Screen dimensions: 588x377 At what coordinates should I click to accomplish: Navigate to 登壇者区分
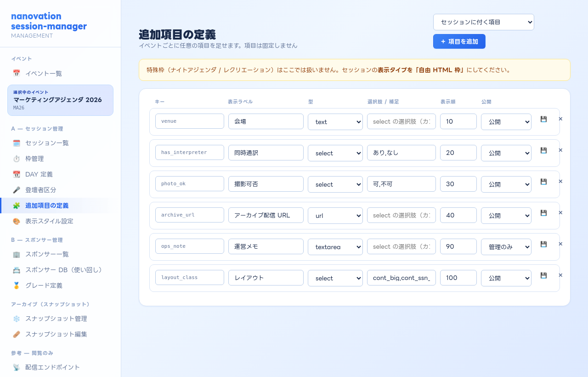[60, 190]
